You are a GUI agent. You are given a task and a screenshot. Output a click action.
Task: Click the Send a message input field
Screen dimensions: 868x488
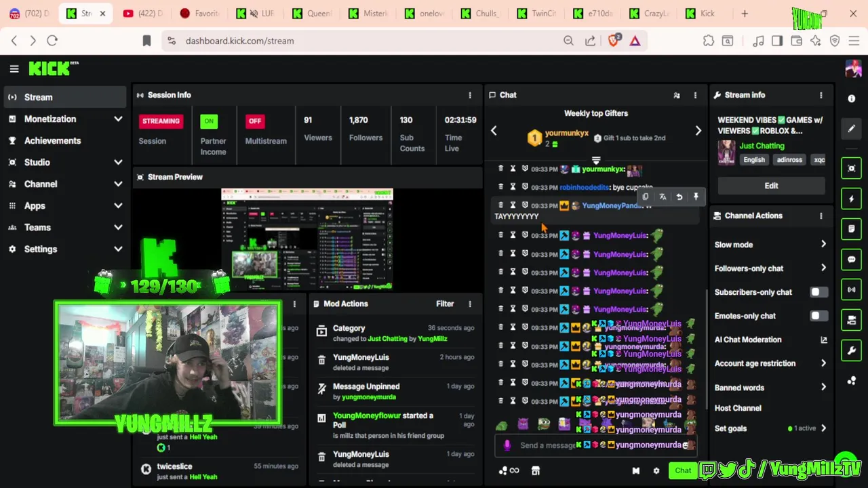pos(597,445)
